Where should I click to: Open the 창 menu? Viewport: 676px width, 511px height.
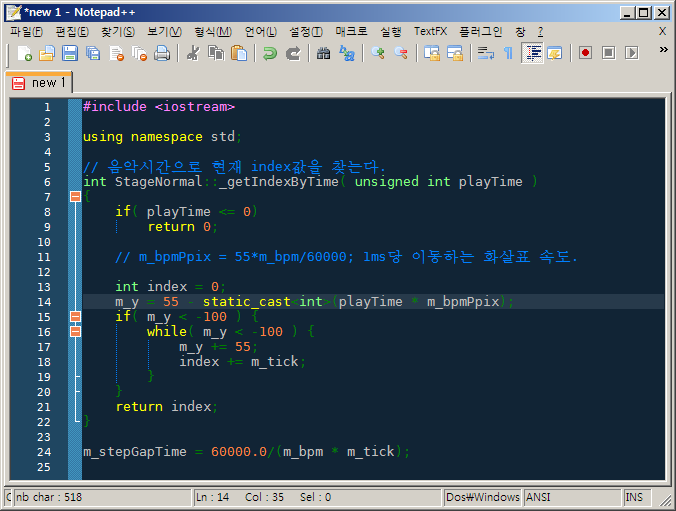tap(520, 31)
